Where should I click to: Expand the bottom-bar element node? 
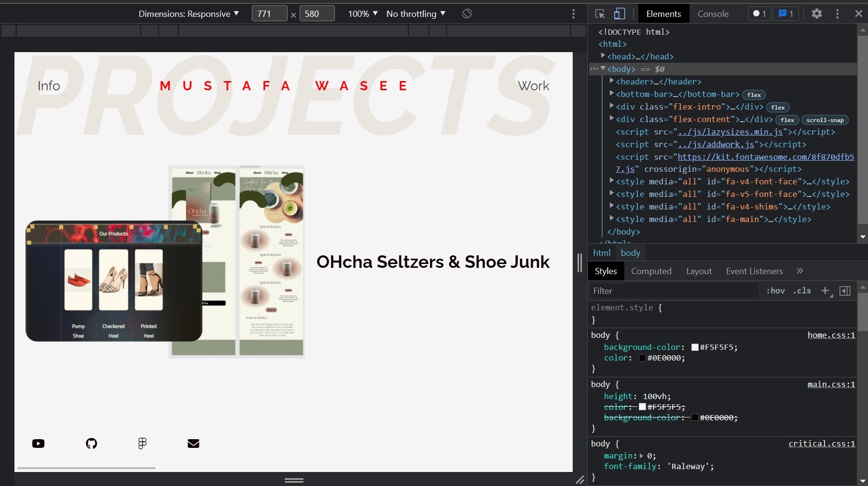(611, 93)
